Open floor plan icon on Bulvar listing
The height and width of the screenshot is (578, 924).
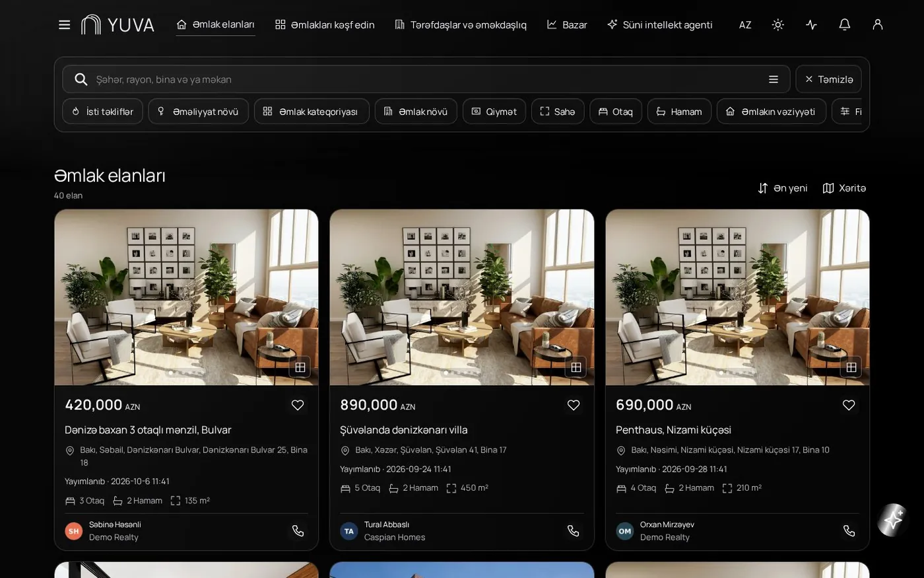[300, 367]
